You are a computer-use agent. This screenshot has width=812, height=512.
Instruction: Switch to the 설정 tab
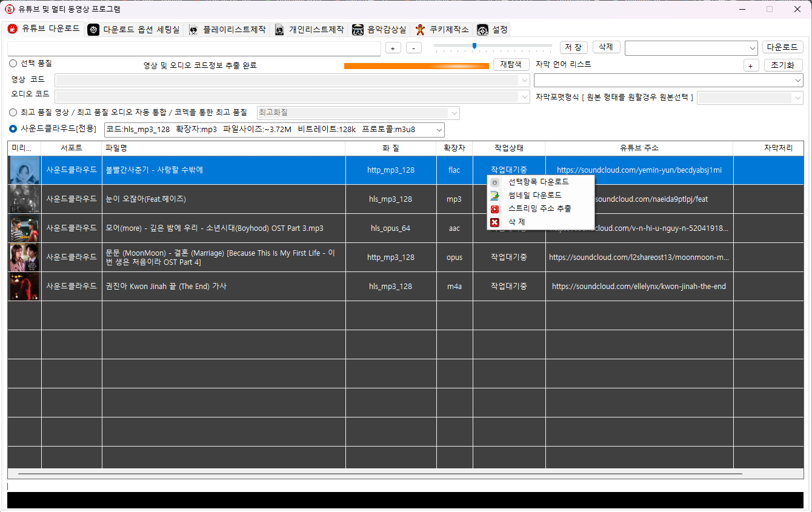492,30
